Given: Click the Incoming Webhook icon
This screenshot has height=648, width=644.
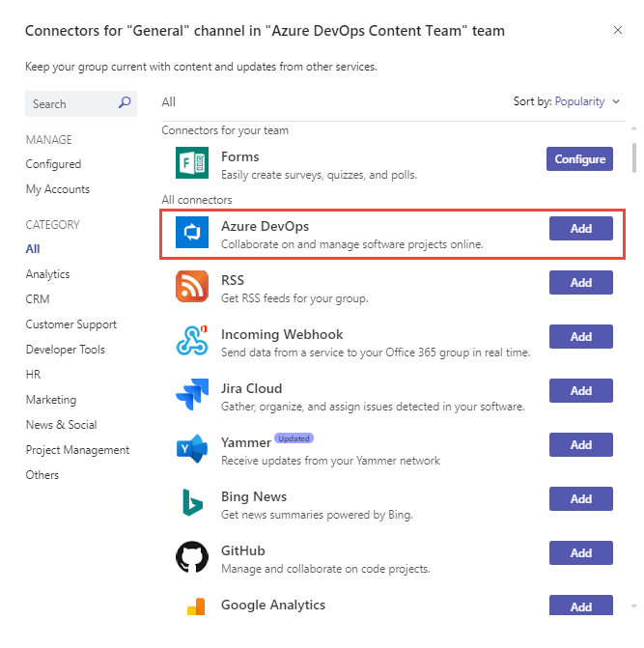Looking at the screenshot, I should tap(192, 341).
